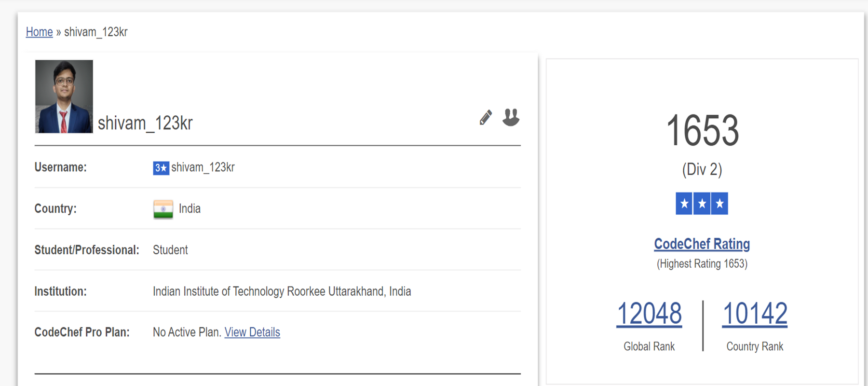Viewport: 868px width, 386px height.
Task: Click the icon right of the pencil
Action: click(x=511, y=117)
